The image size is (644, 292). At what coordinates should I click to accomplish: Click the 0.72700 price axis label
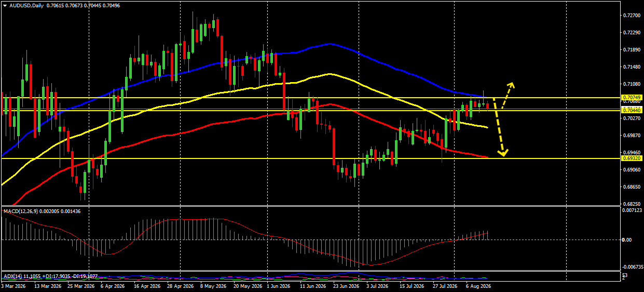pos(632,16)
